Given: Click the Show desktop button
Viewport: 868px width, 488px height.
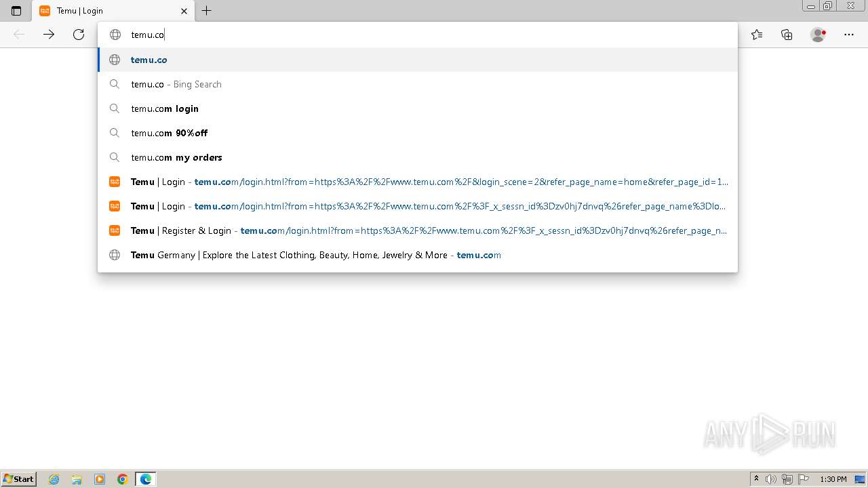Looking at the screenshot, I should tap(860, 479).
